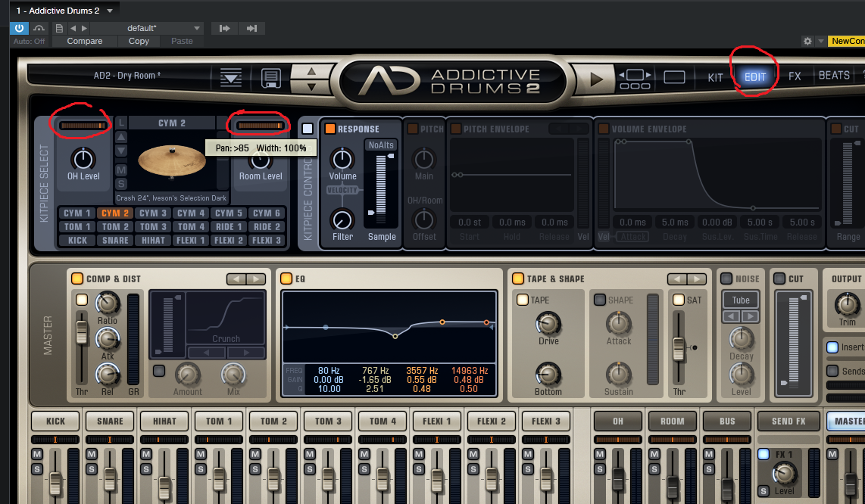Switch to the BEATS page
Image resolution: width=865 pixels, height=504 pixels.
[x=833, y=76]
